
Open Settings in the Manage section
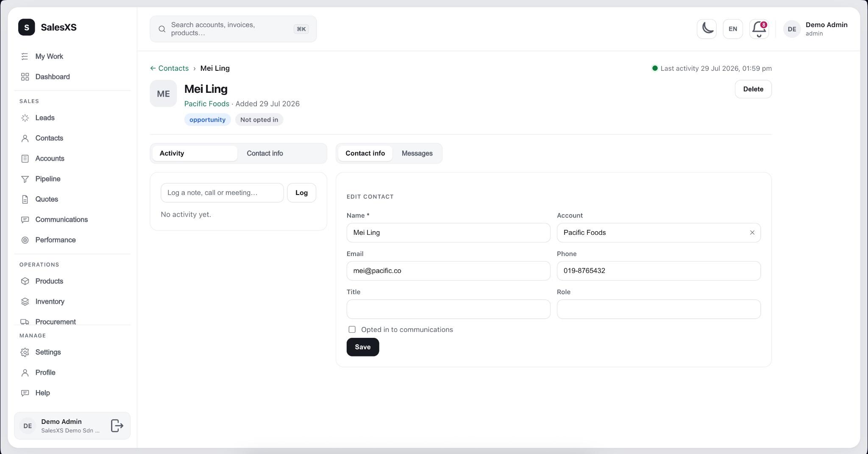tap(72, 352)
